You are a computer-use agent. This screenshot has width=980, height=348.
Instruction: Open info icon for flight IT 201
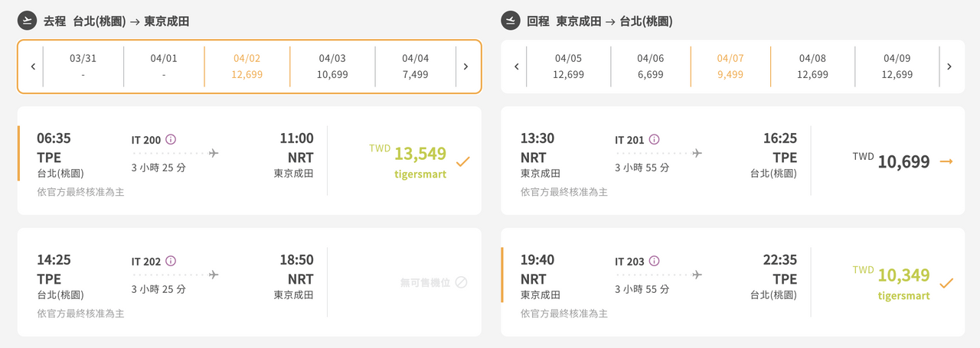[654, 139]
